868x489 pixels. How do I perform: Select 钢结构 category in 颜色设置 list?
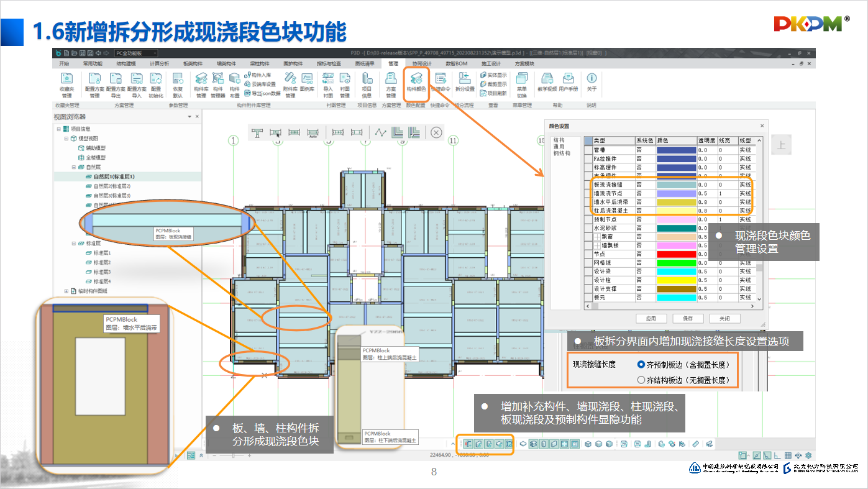pyautogui.click(x=562, y=153)
